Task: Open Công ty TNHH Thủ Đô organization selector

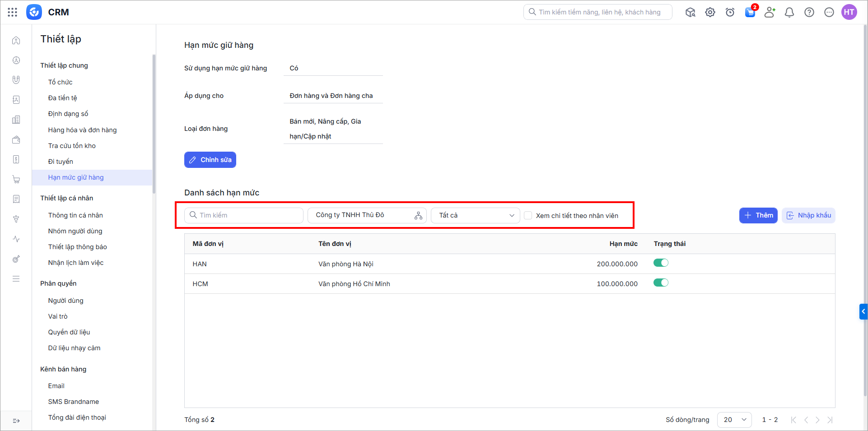Action: (x=367, y=215)
